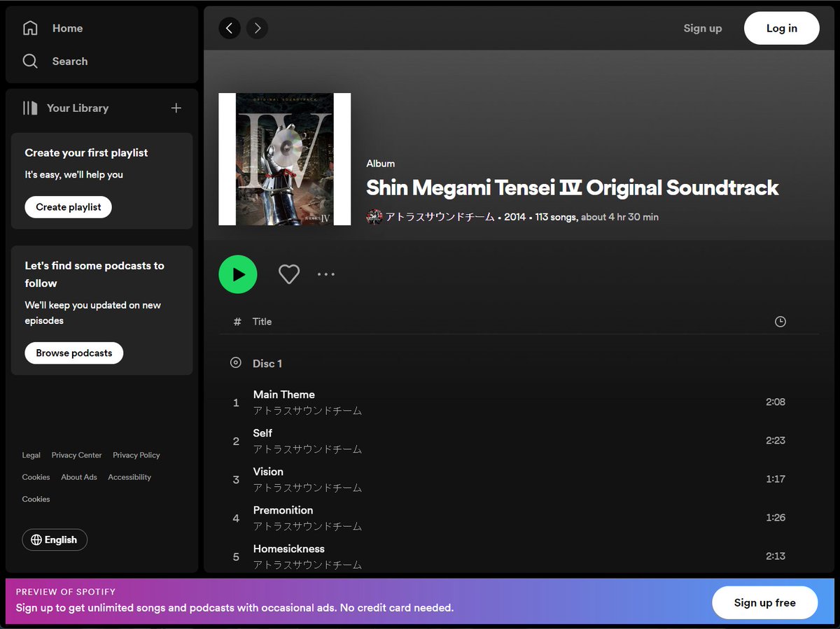The height and width of the screenshot is (629, 840).
Task: Click the # column header
Action: pyautogui.click(x=237, y=322)
